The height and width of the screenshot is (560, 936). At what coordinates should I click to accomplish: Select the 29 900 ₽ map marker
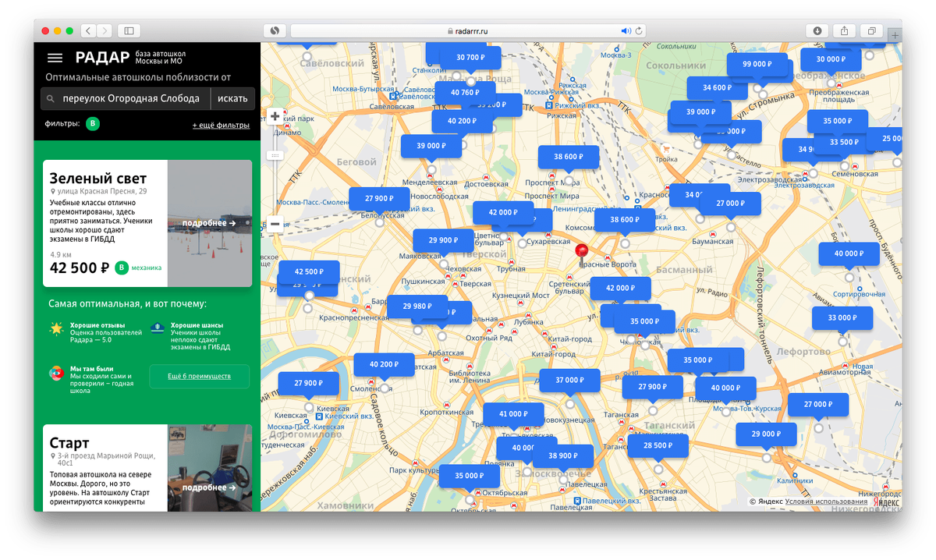click(x=443, y=240)
